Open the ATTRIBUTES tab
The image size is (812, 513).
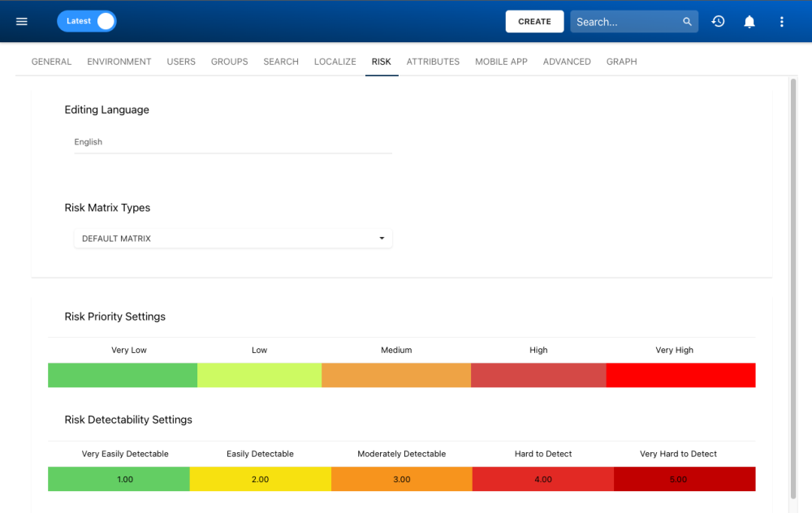point(433,62)
